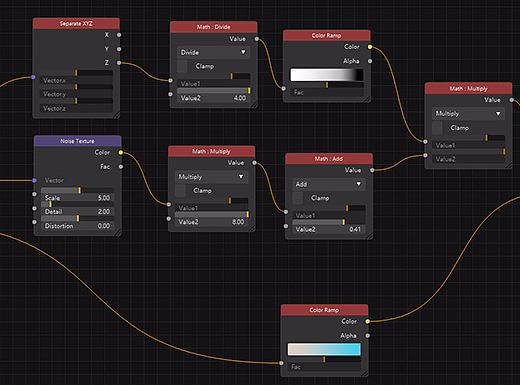Click the Value1 input socket on Math: Divide
Screen dimensions: 520x385
click(x=170, y=80)
